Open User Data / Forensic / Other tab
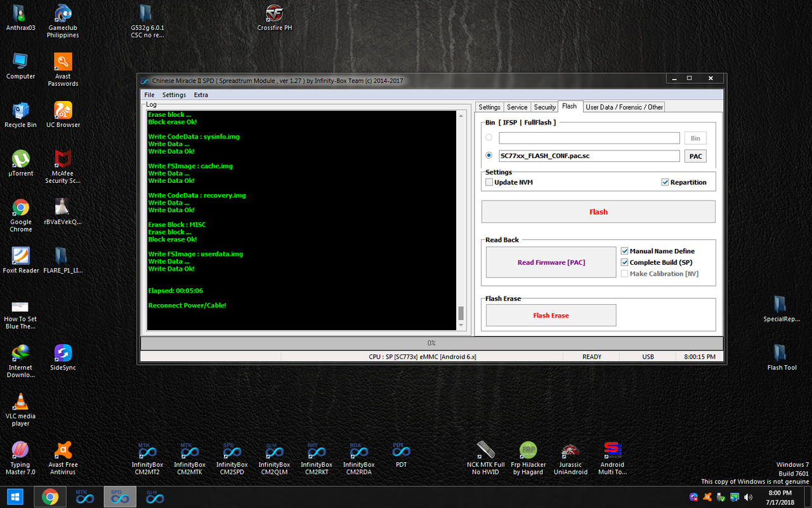812x508 pixels. 624,107
